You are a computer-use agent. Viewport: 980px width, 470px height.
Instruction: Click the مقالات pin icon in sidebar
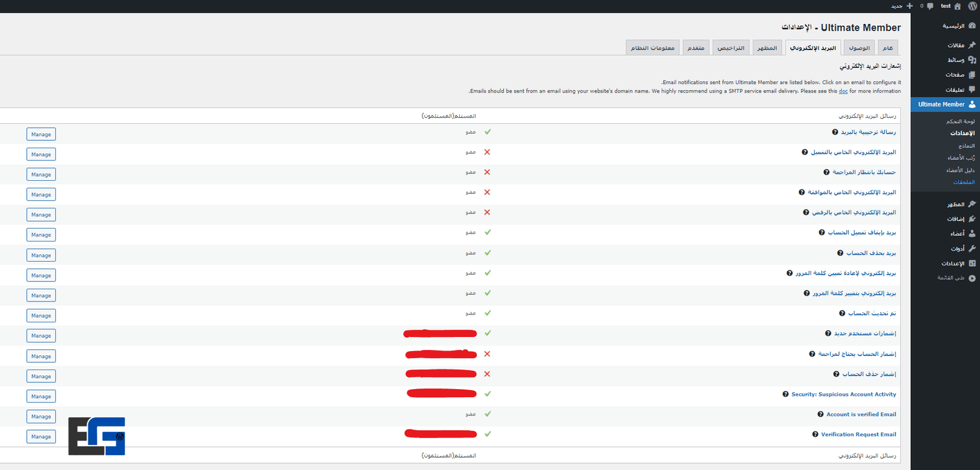[972, 45]
